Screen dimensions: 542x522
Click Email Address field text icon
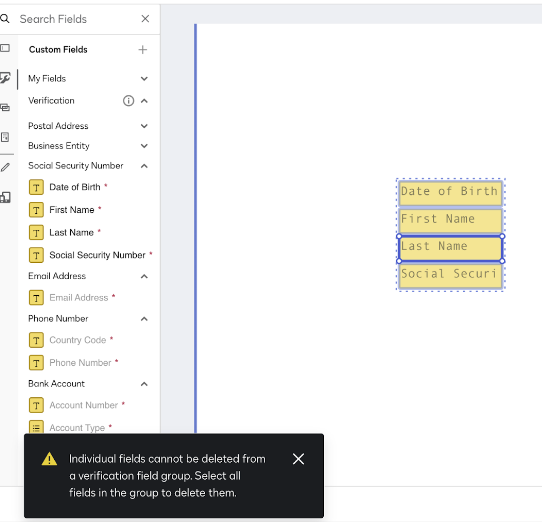click(36, 298)
